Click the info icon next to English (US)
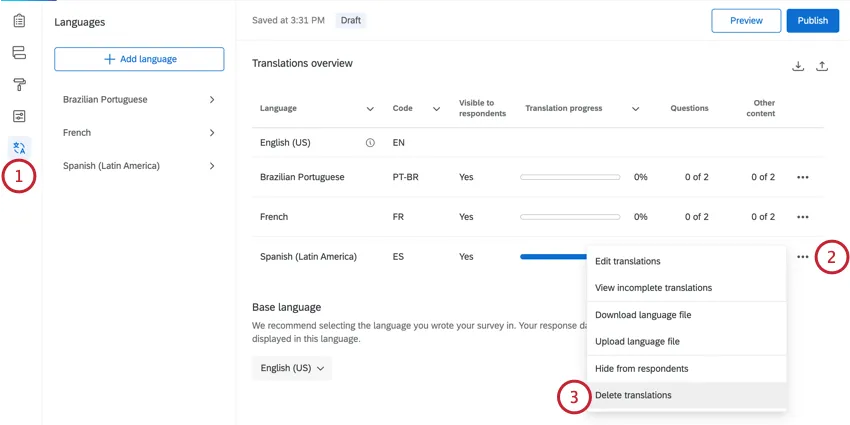This screenshot has height=425, width=850. [x=370, y=143]
